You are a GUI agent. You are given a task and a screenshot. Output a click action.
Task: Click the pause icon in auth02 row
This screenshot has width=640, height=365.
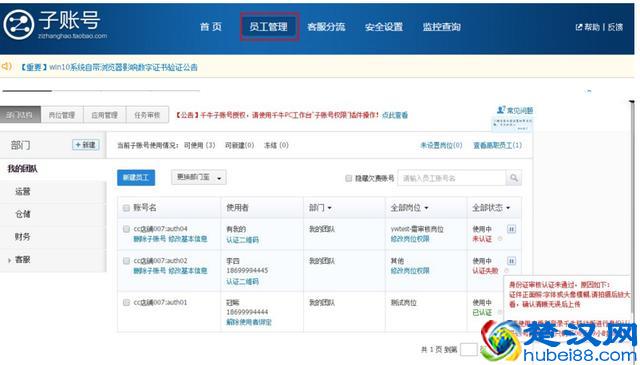point(511,261)
